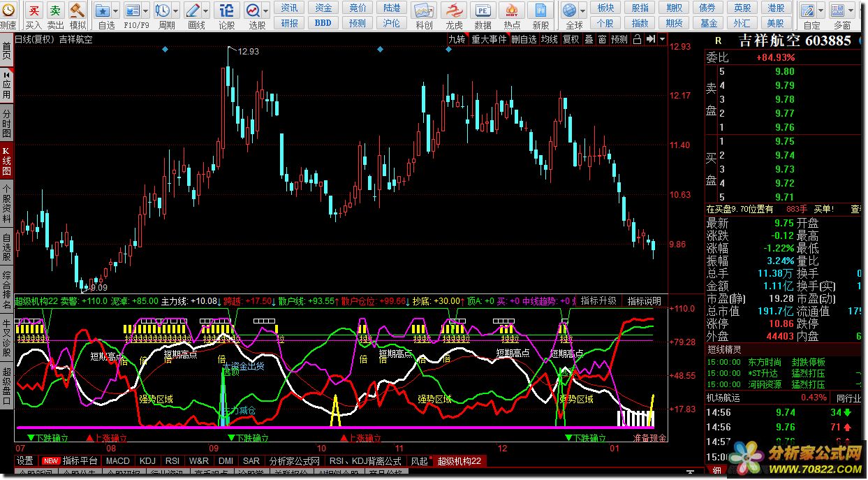Expand the 多窗 dropdown arrow
The width and height of the screenshot is (868, 480).
click(852, 10)
